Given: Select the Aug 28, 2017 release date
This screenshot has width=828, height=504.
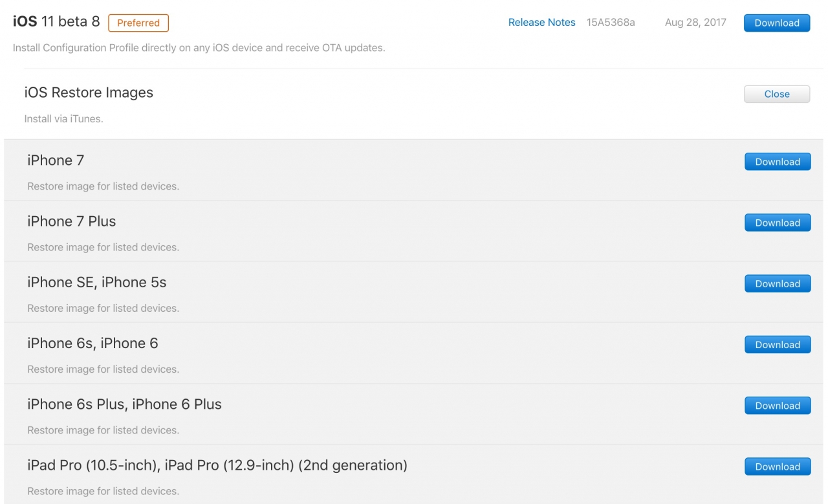Looking at the screenshot, I should click(x=695, y=22).
